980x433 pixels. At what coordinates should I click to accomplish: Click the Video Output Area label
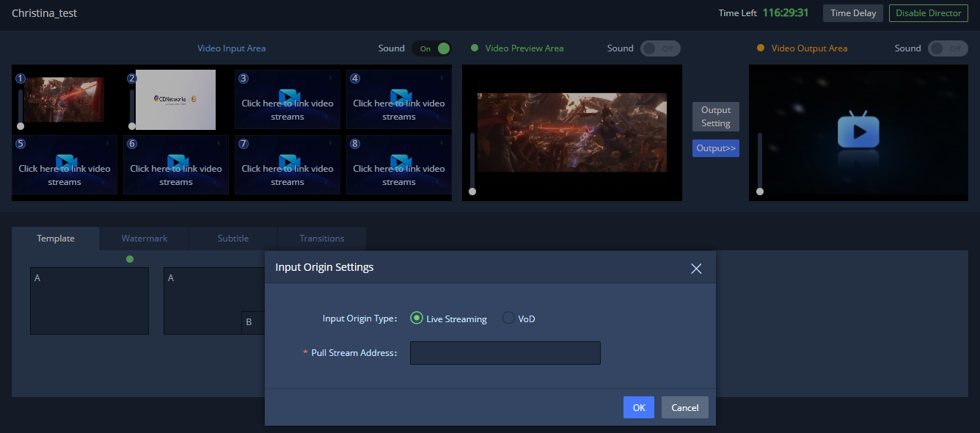point(810,48)
